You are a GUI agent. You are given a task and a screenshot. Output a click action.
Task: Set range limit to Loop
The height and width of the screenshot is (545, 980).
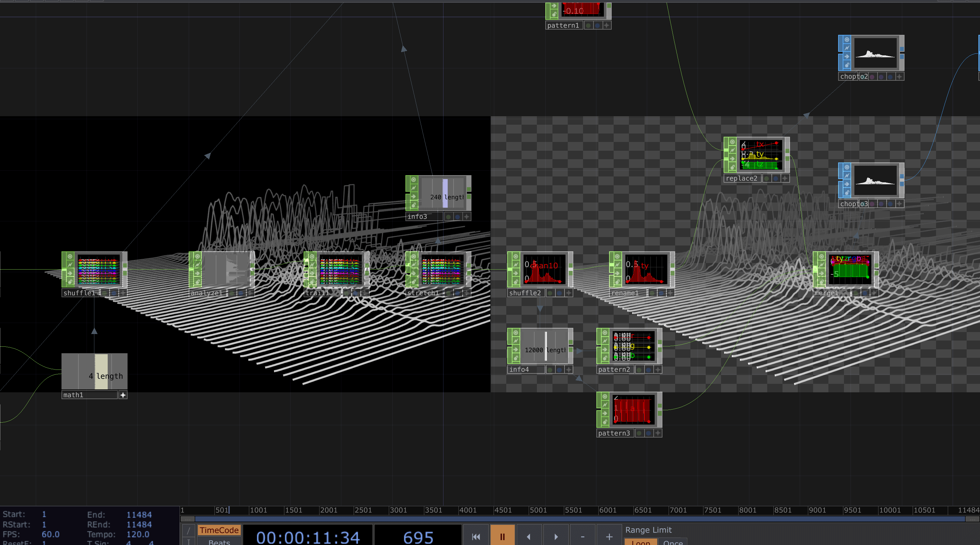click(x=641, y=542)
